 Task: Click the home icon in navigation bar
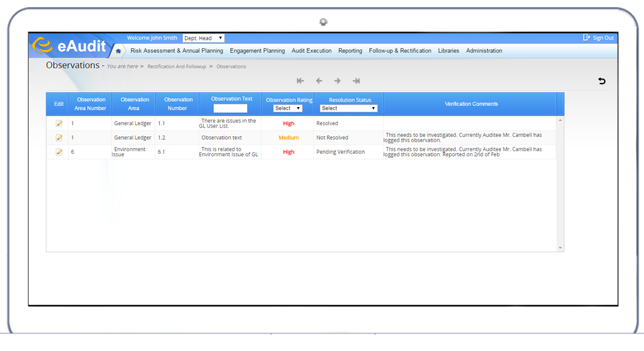118,51
